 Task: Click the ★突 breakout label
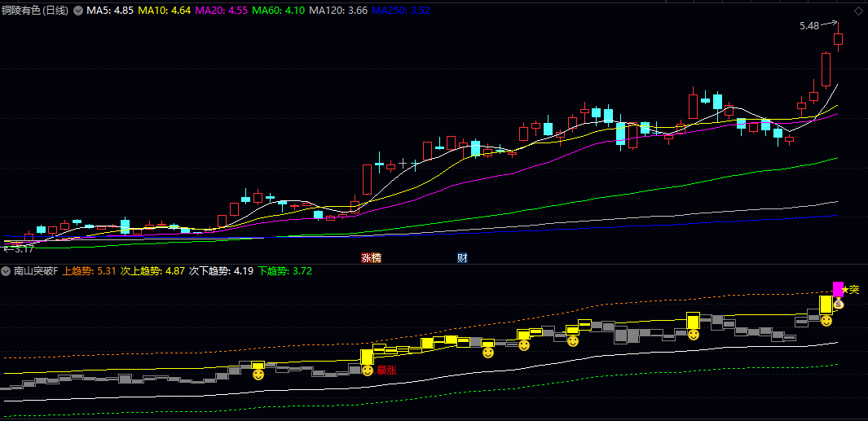point(850,289)
